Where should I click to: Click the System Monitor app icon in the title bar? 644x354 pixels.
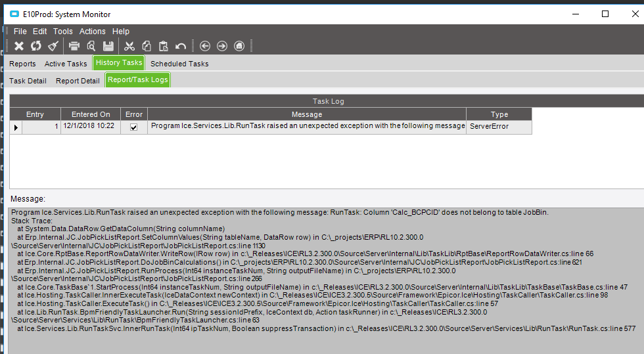[x=14, y=14]
